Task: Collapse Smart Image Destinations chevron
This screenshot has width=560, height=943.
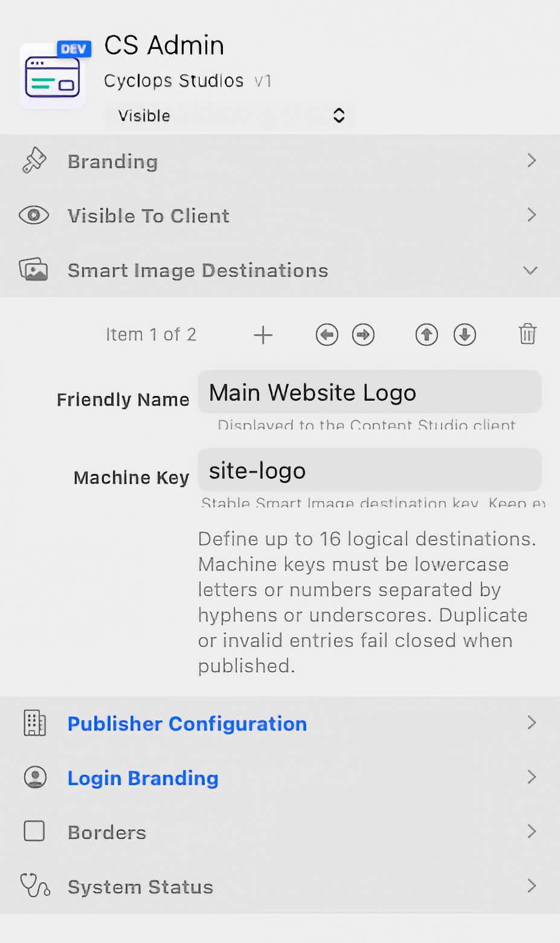Action: [x=530, y=270]
